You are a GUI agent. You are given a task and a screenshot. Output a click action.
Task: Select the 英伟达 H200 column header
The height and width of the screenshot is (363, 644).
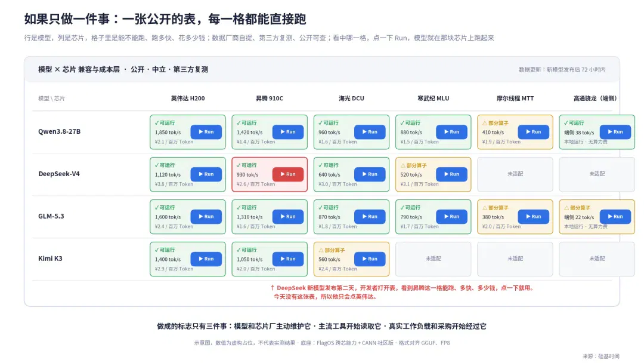tap(188, 99)
